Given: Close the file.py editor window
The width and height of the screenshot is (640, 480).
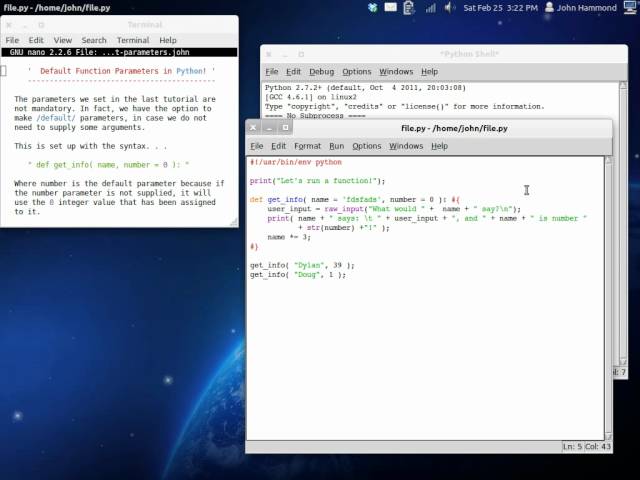Looking at the screenshot, I should click(x=253, y=128).
